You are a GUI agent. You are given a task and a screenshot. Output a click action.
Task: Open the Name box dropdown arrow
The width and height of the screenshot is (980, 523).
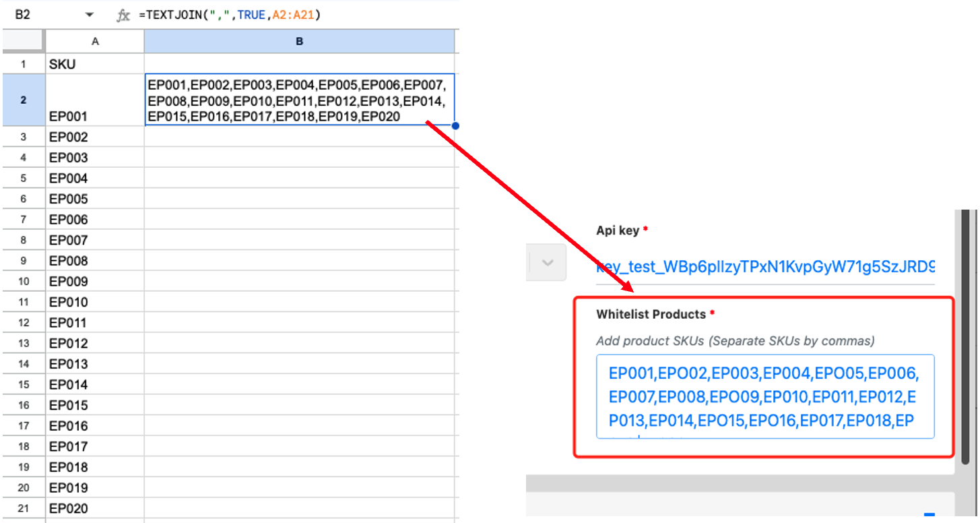click(x=90, y=15)
